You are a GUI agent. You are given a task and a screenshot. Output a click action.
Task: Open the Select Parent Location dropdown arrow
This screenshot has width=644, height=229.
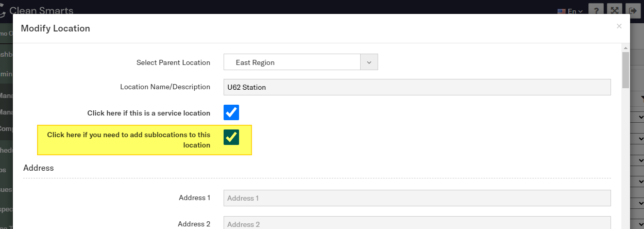369,62
